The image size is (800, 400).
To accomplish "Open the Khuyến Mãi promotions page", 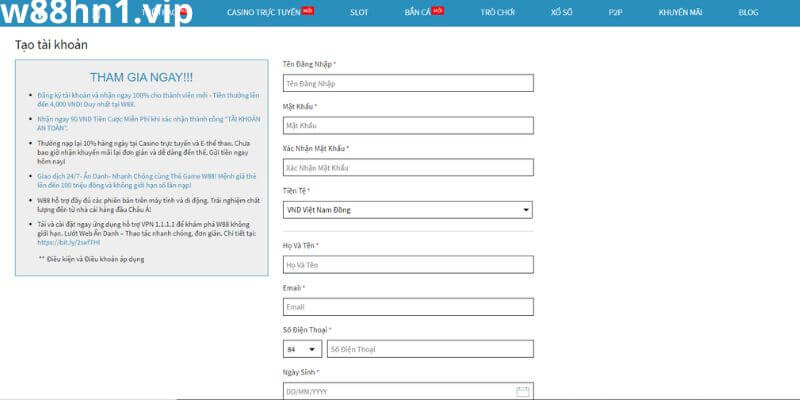I will point(680,13).
